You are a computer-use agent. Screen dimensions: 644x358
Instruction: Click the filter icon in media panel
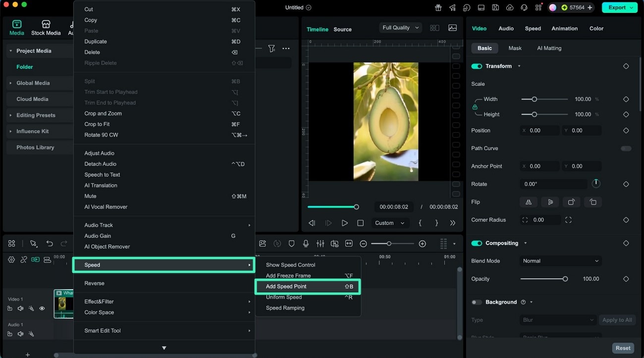[271, 49]
